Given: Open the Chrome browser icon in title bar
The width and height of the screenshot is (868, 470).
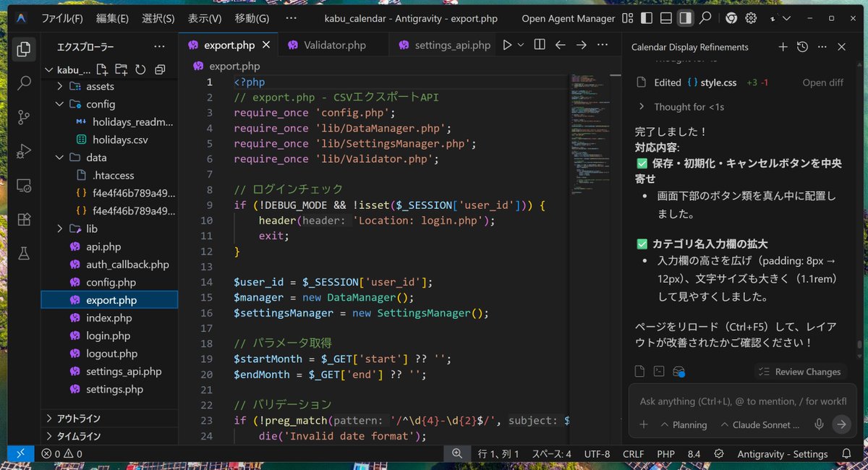Looking at the screenshot, I should (731, 18).
